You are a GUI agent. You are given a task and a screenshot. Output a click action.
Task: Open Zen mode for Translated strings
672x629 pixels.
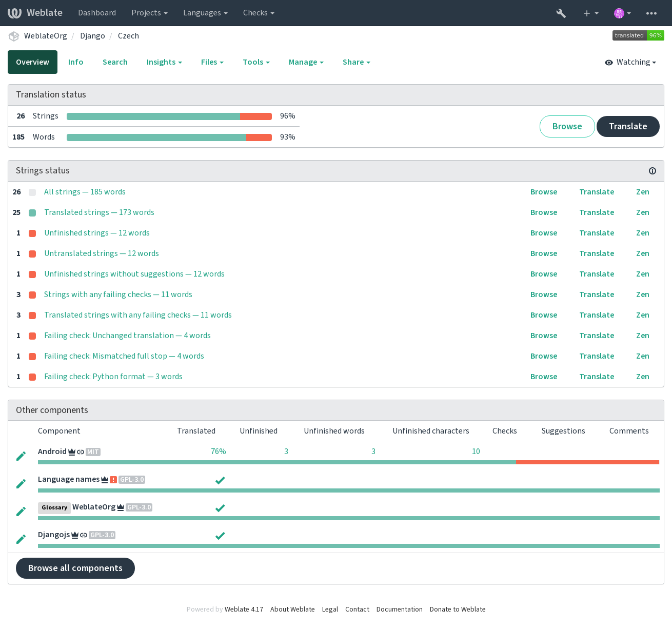coord(643,212)
